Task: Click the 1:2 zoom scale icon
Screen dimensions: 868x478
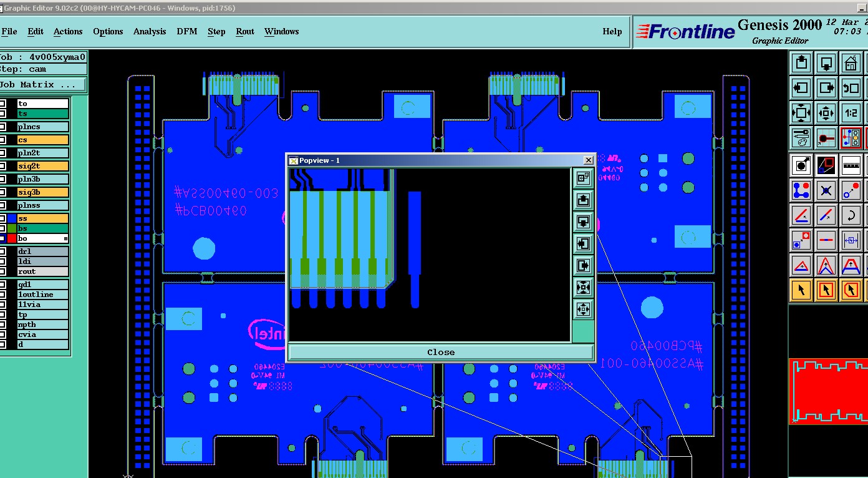Action: [x=851, y=113]
